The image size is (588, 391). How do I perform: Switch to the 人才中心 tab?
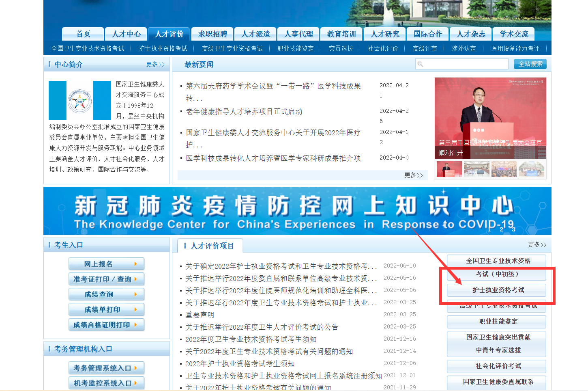tap(126, 34)
